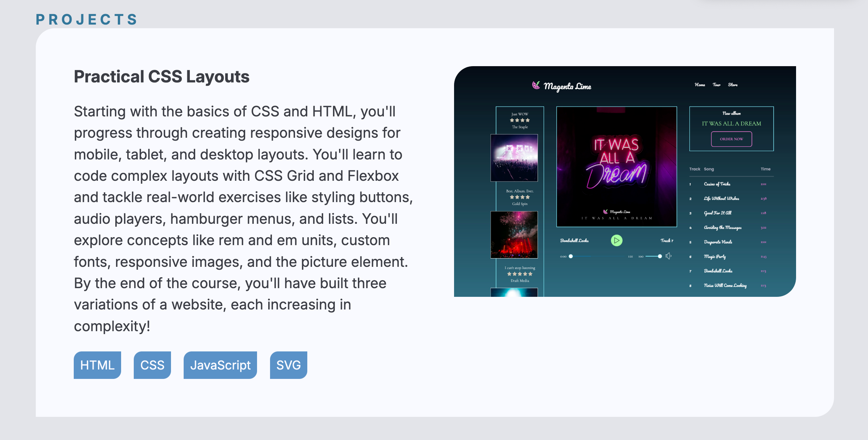Select the SVG tag badge
Image resolution: width=868 pixels, height=440 pixels.
[x=288, y=365]
